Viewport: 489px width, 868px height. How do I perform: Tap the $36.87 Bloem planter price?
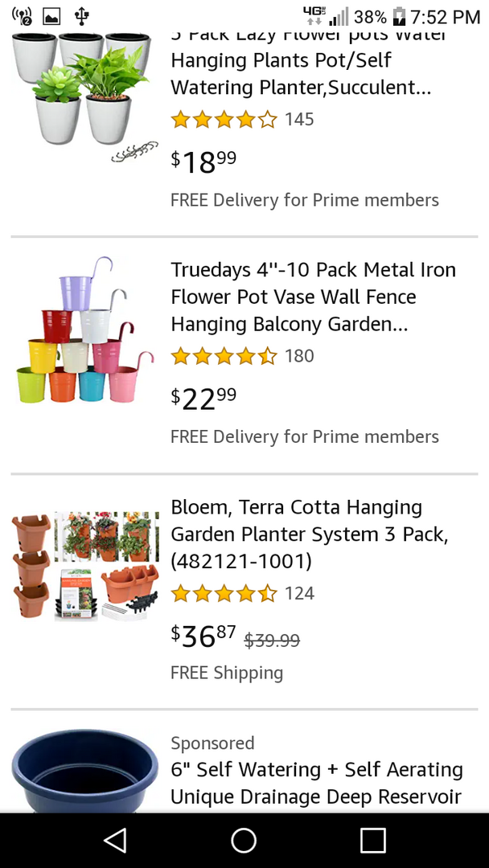coord(203,637)
